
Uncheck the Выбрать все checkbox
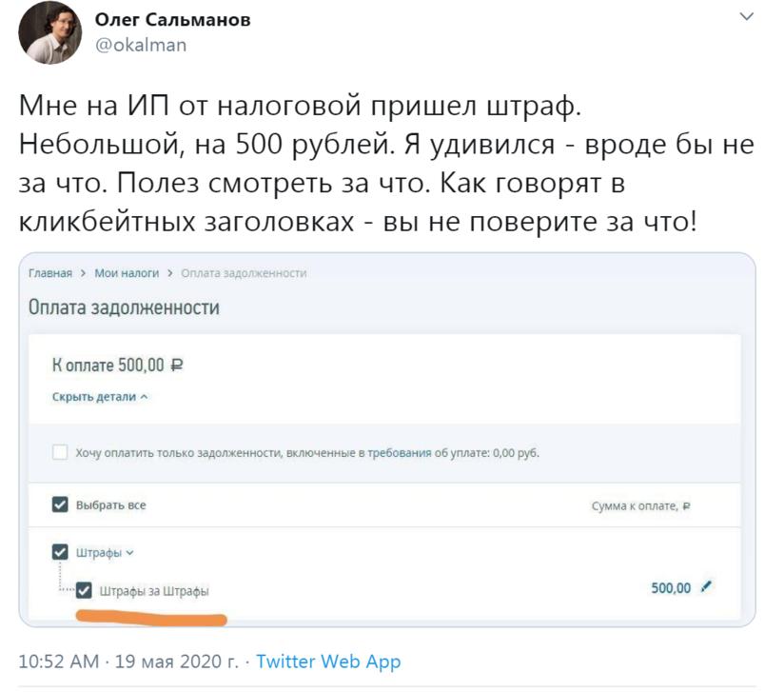point(60,504)
